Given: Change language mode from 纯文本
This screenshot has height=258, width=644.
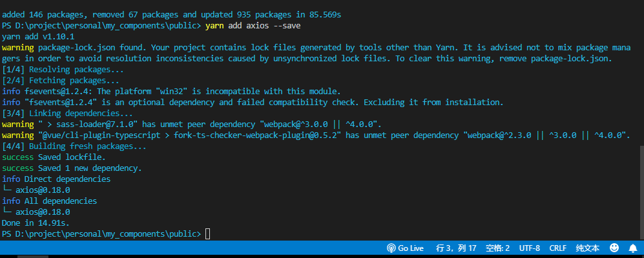Looking at the screenshot, I should [x=588, y=248].
